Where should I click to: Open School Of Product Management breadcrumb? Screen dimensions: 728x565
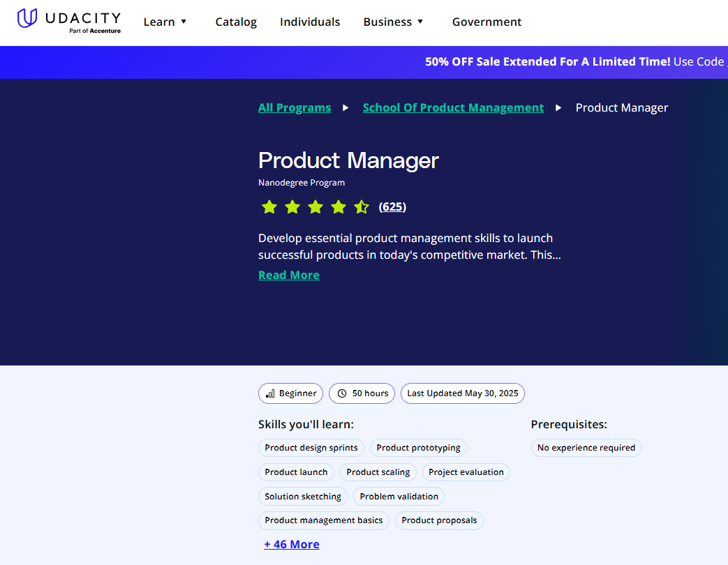tap(453, 107)
